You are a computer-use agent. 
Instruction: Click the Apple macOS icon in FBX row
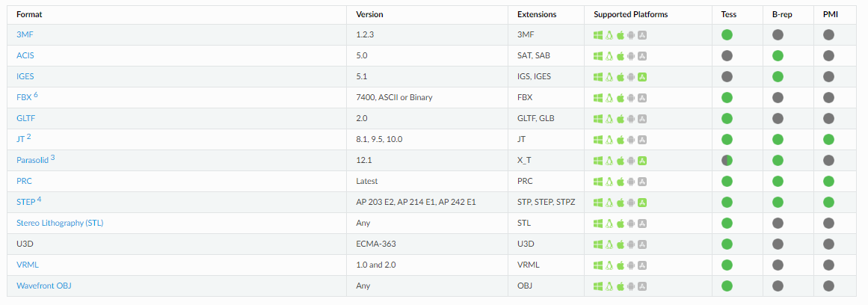click(x=621, y=98)
